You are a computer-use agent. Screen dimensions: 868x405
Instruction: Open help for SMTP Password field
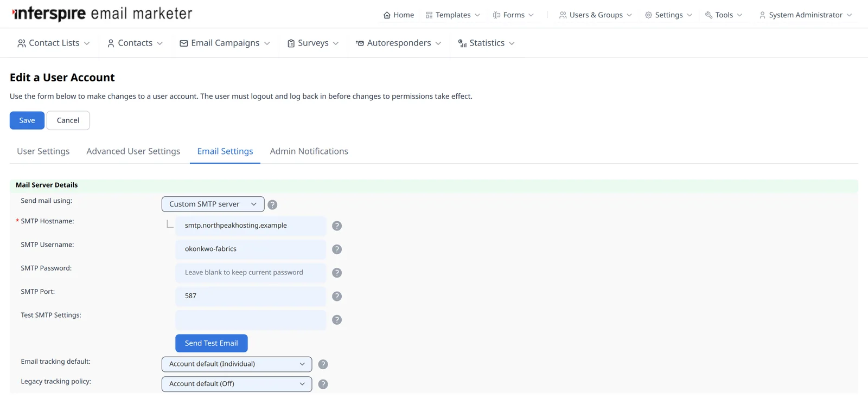pyautogui.click(x=337, y=273)
